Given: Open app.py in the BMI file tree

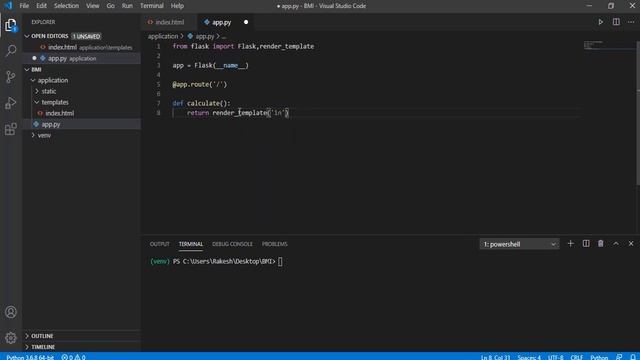Looking at the screenshot, I should (82, 124).
